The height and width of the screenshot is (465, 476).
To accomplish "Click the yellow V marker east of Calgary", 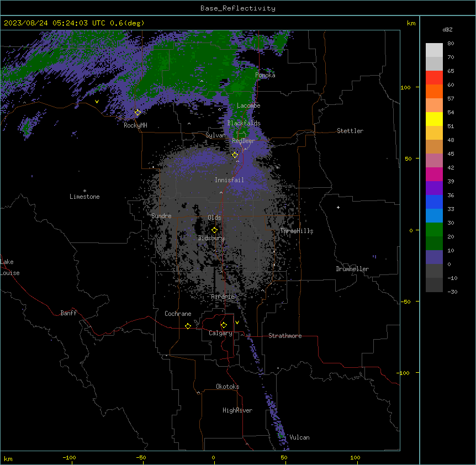I will (x=237, y=323).
